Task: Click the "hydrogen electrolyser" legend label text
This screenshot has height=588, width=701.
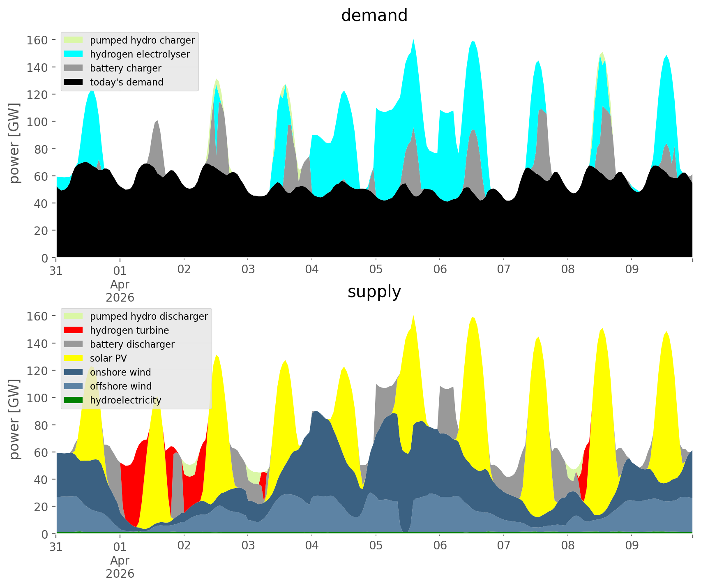Action: point(140,54)
